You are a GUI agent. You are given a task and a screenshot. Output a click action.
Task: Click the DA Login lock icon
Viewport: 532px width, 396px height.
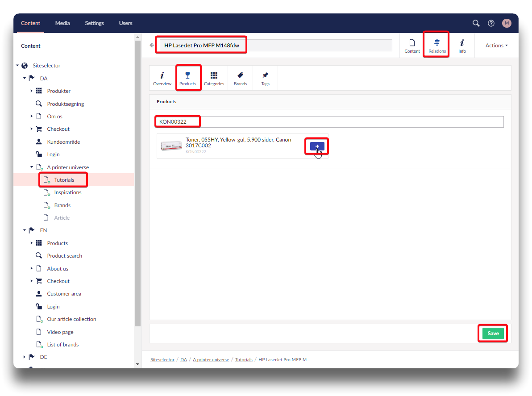(x=39, y=154)
